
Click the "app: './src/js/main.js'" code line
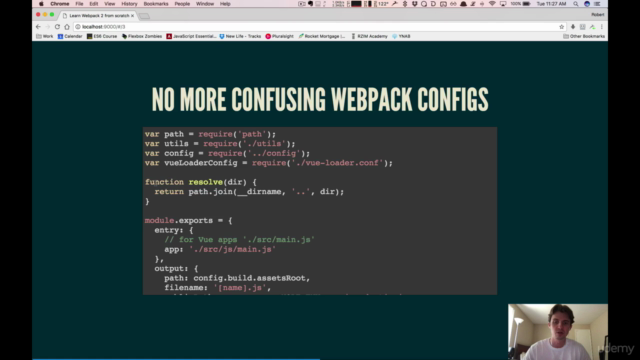click(220, 249)
